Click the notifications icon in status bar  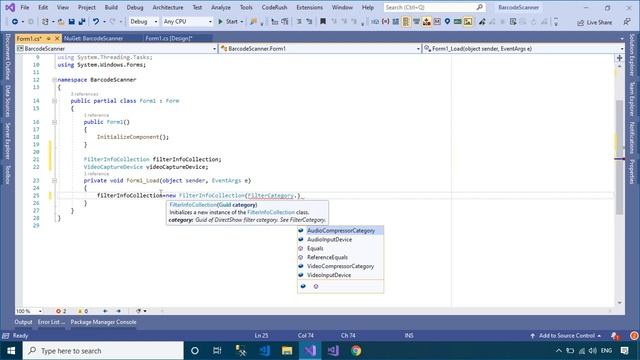pos(615,336)
